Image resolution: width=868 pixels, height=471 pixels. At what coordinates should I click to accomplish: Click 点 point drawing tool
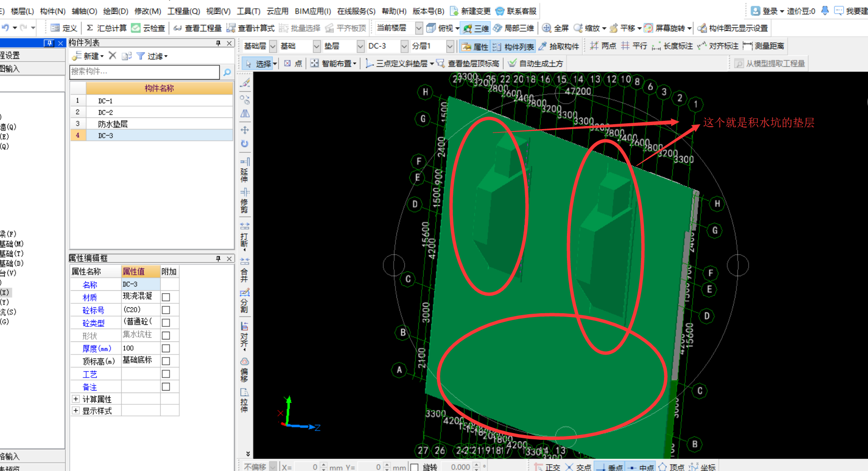(x=293, y=63)
